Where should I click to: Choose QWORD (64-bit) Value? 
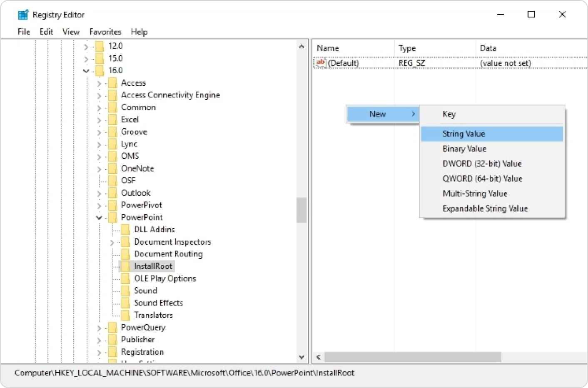pos(492,179)
